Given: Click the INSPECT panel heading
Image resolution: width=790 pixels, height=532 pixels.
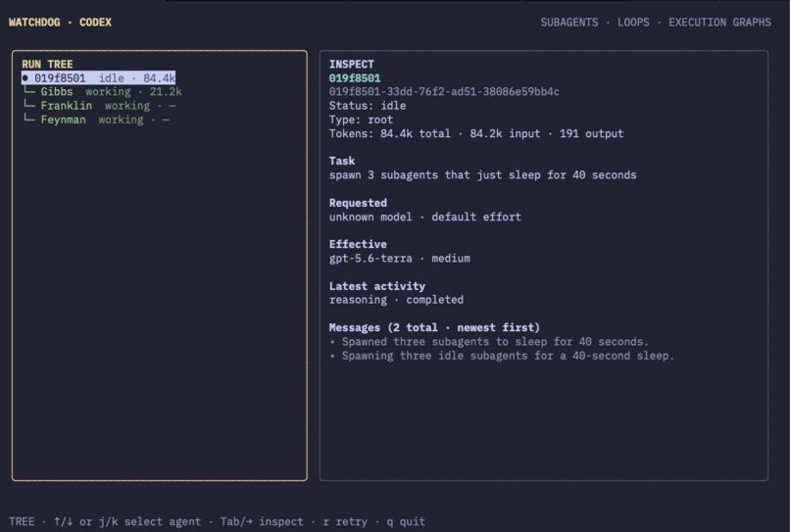Looking at the screenshot, I should point(352,64).
